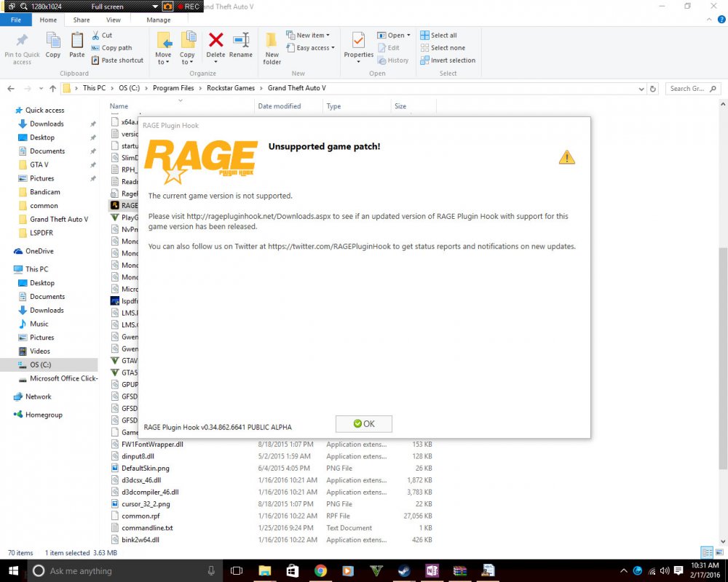Open Windows Store from taskbar

(x=293, y=570)
